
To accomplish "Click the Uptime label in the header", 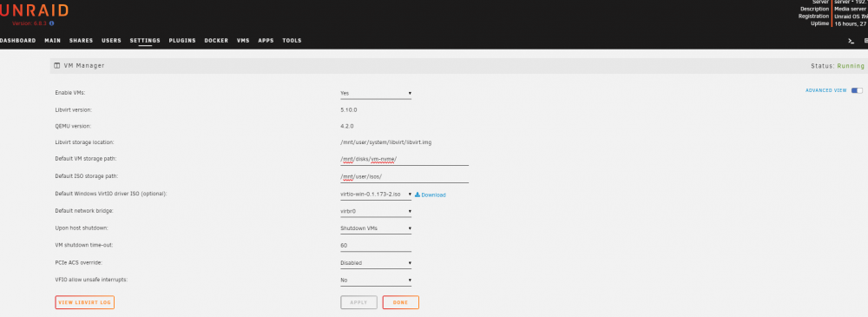I will click(x=820, y=23).
